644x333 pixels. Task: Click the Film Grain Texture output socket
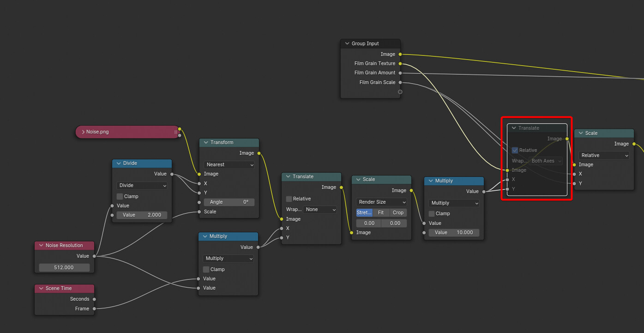click(400, 63)
